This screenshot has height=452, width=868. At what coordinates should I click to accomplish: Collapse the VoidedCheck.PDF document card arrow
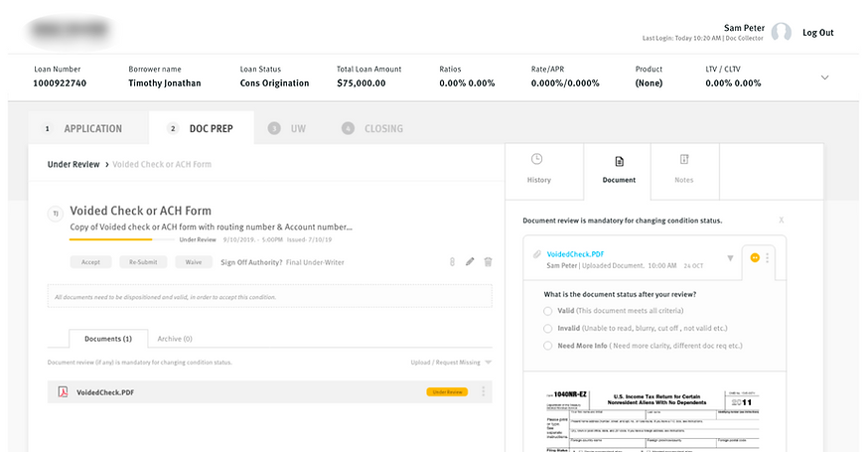click(730, 258)
